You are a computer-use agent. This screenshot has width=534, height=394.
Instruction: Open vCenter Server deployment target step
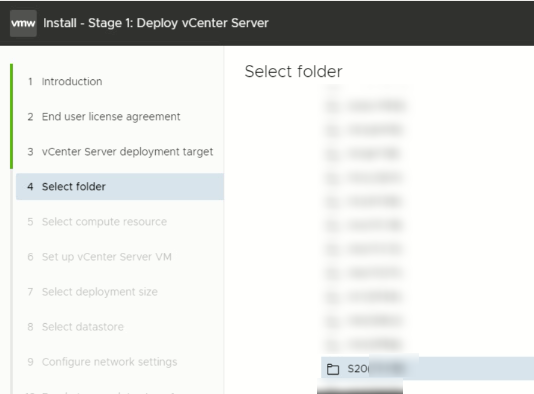127,152
